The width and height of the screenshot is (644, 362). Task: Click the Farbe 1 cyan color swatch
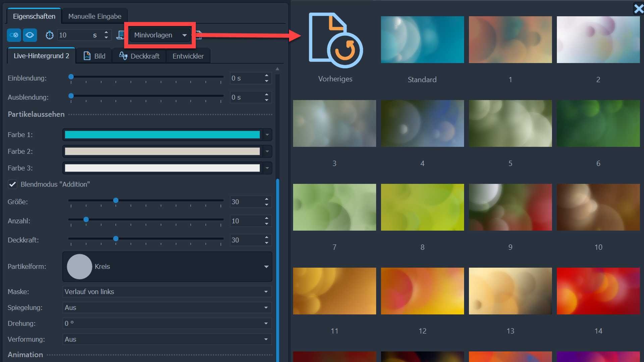162,135
